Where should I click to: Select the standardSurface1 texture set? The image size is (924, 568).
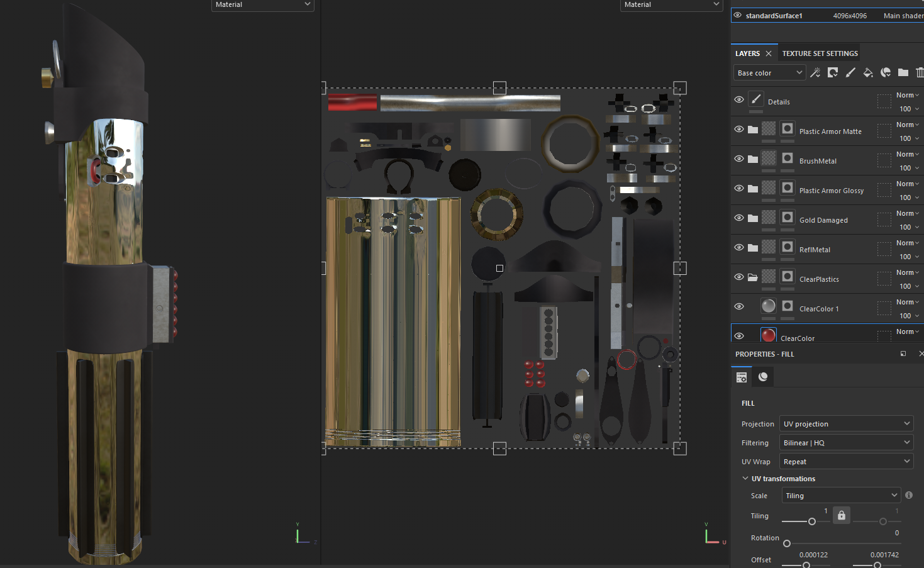[774, 16]
